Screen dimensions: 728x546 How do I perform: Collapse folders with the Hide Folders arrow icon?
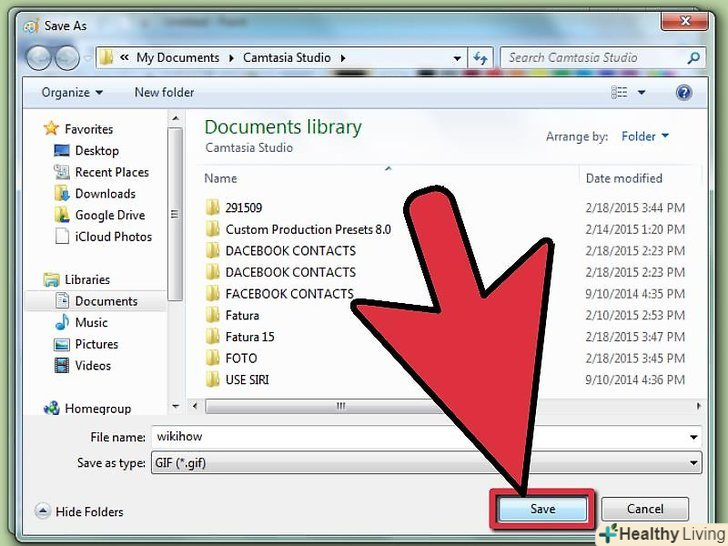(42, 511)
